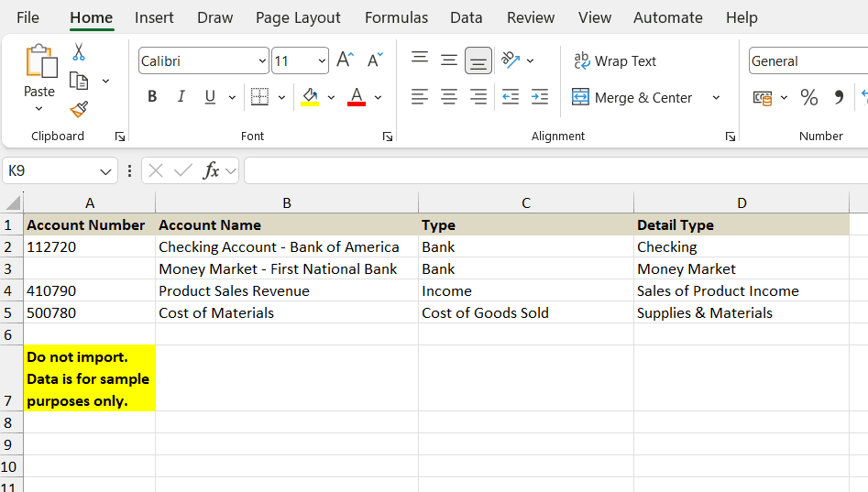Open the Paste options arrow
868x492 pixels.
(38, 108)
